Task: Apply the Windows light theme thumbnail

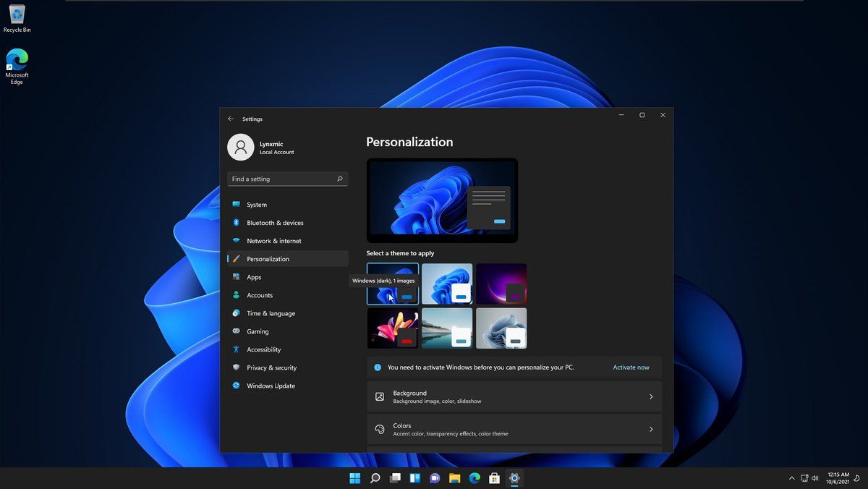Action: pyautogui.click(x=447, y=284)
